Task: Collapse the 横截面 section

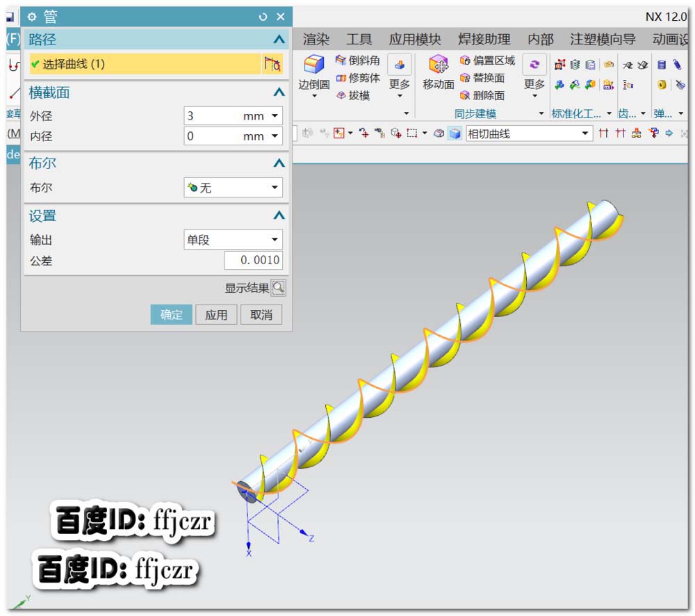Action: click(x=279, y=92)
